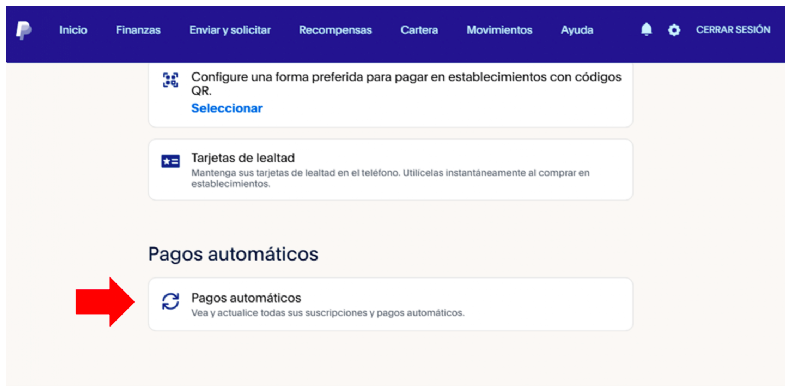Select the Recompensas menu item
Viewport: 791px width, 392px height.
(335, 30)
